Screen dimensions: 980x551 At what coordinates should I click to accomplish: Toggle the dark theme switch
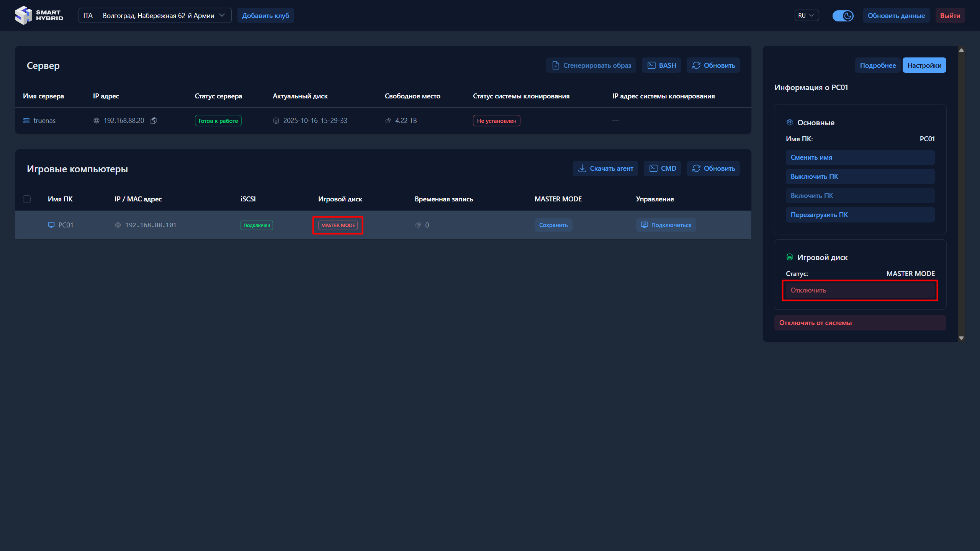[843, 16]
